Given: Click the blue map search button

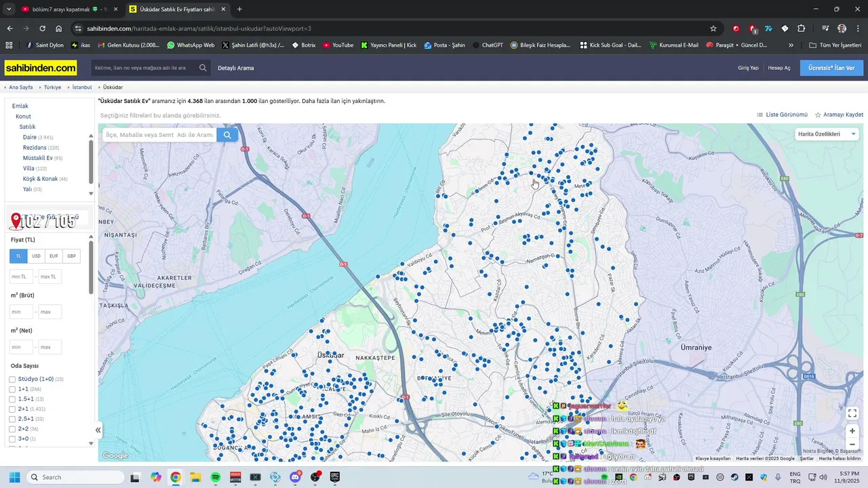Looking at the screenshot, I should pyautogui.click(x=227, y=135).
